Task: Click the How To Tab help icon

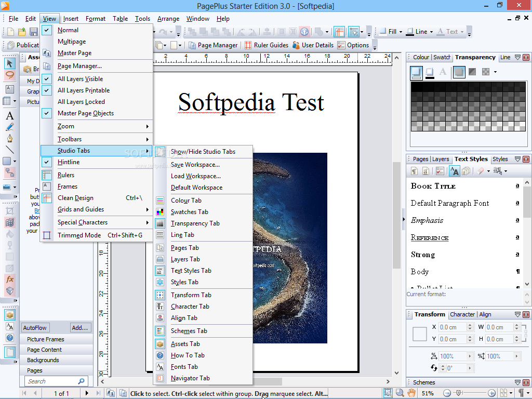Action: pos(160,355)
